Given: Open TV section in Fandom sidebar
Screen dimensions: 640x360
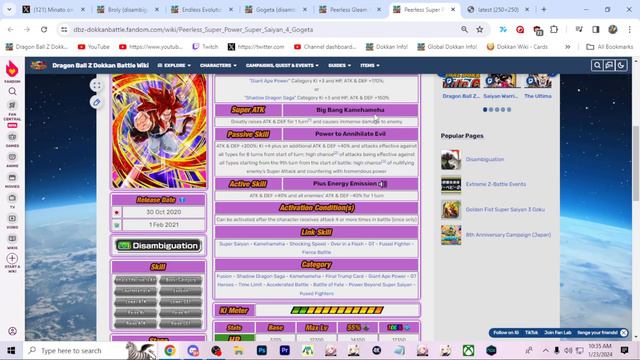Looking at the screenshot, I should (x=12, y=200).
